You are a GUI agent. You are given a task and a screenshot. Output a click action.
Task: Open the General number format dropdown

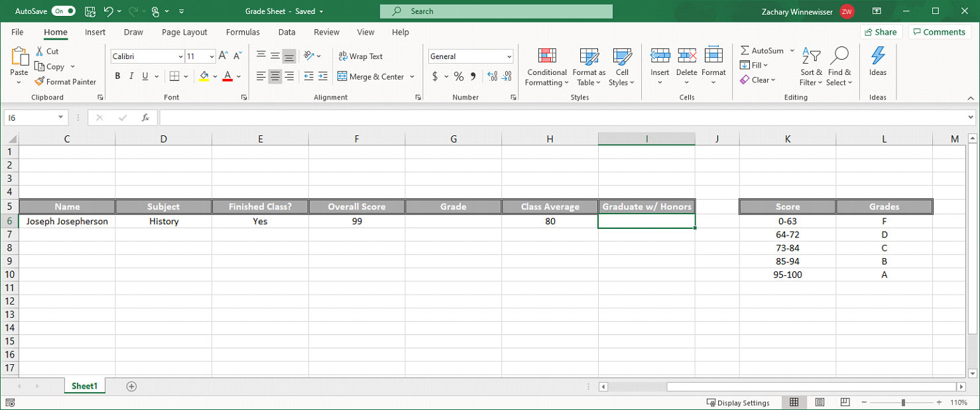coord(509,56)
